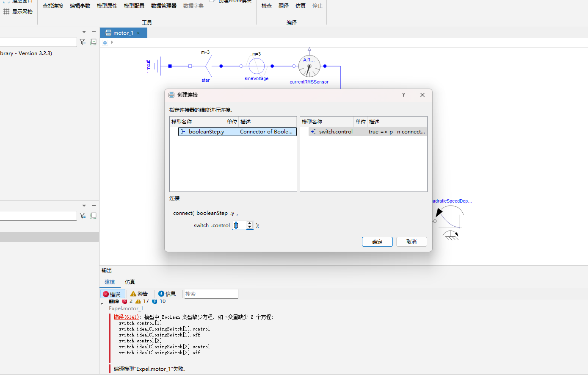The image size is (588, 375).
Task: Click the currentRMSSensor component icon
Action: 309,66
